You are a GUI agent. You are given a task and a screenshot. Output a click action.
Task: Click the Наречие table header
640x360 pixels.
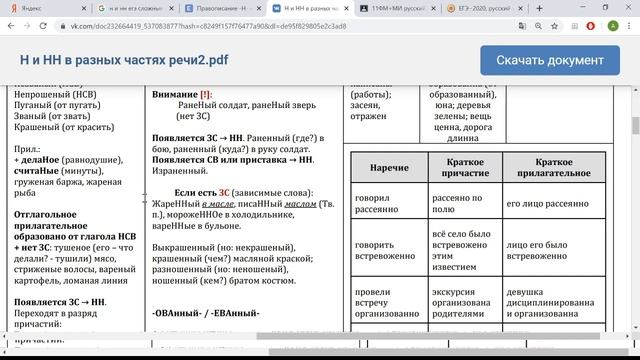pos(389,167)
